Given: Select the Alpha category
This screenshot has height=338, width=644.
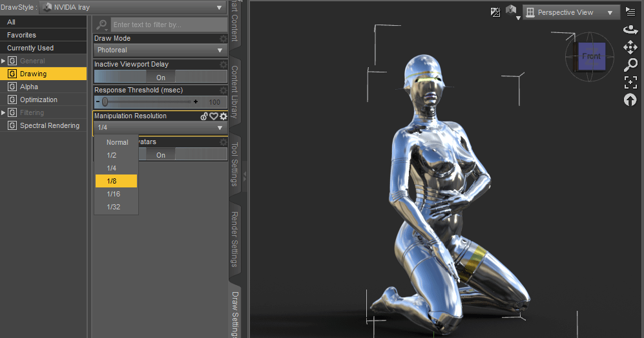Looking at the screenshot, I should [43, 87].
